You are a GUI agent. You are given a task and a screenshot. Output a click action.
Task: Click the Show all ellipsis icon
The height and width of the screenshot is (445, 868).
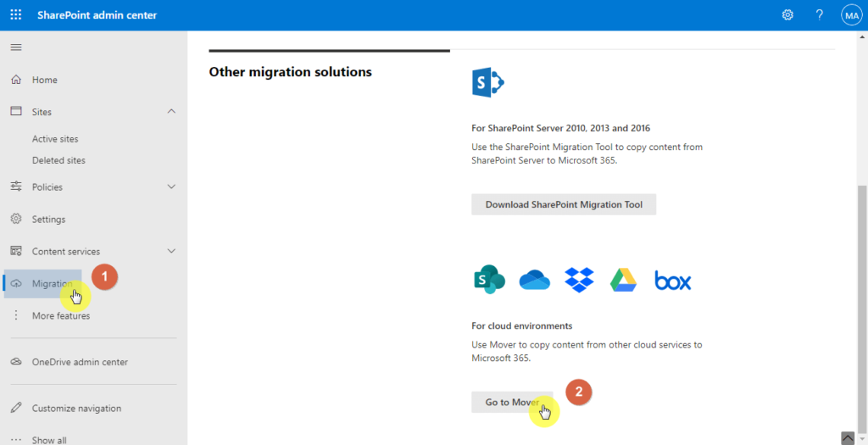[x=16, y=441]
